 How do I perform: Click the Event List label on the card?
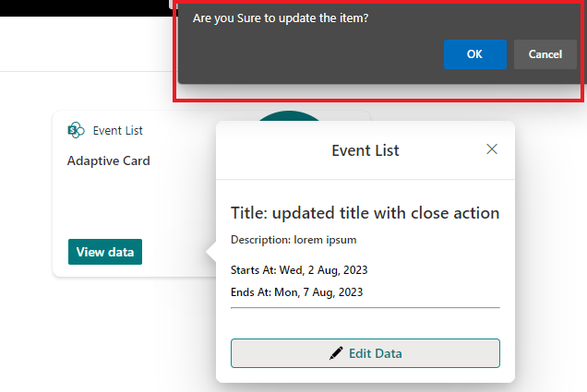click(117, 130)
